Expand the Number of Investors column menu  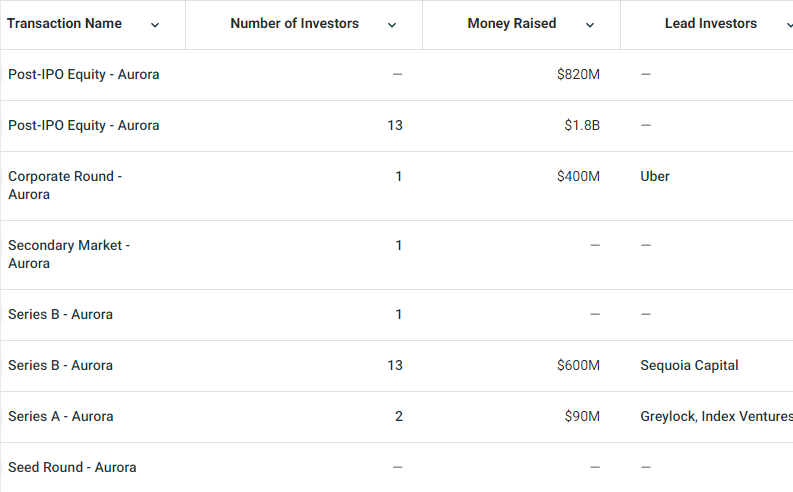[x=391, y=25]
